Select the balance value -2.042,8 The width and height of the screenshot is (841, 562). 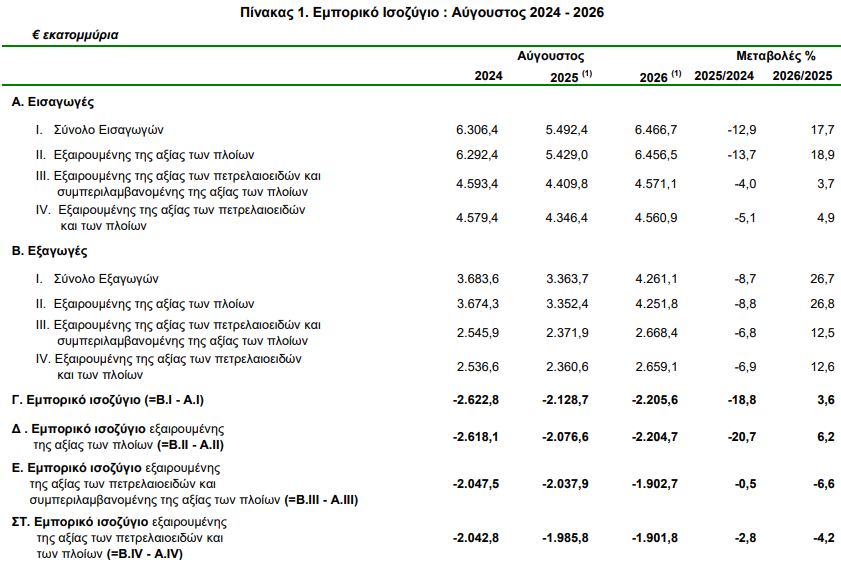(x=476, y=538)
